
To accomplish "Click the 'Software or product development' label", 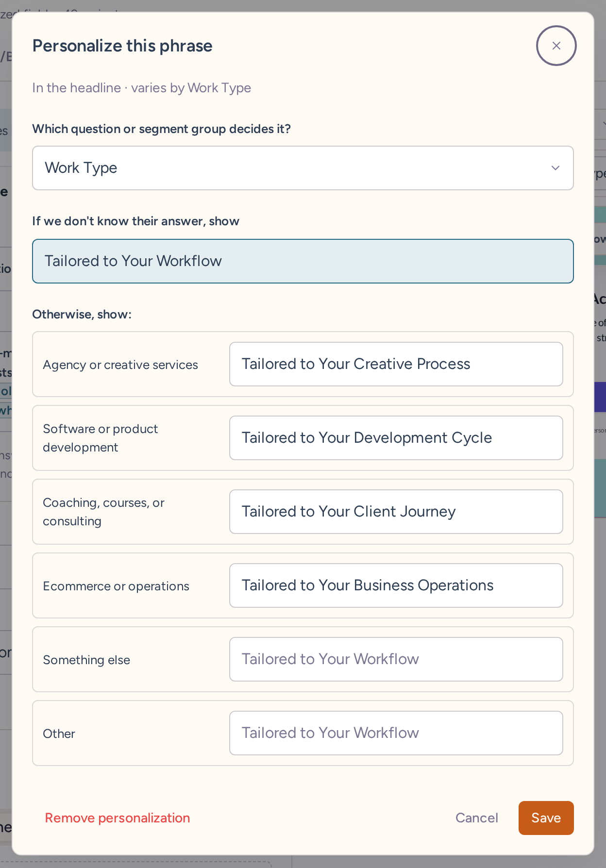I will [x=101, y=438].
